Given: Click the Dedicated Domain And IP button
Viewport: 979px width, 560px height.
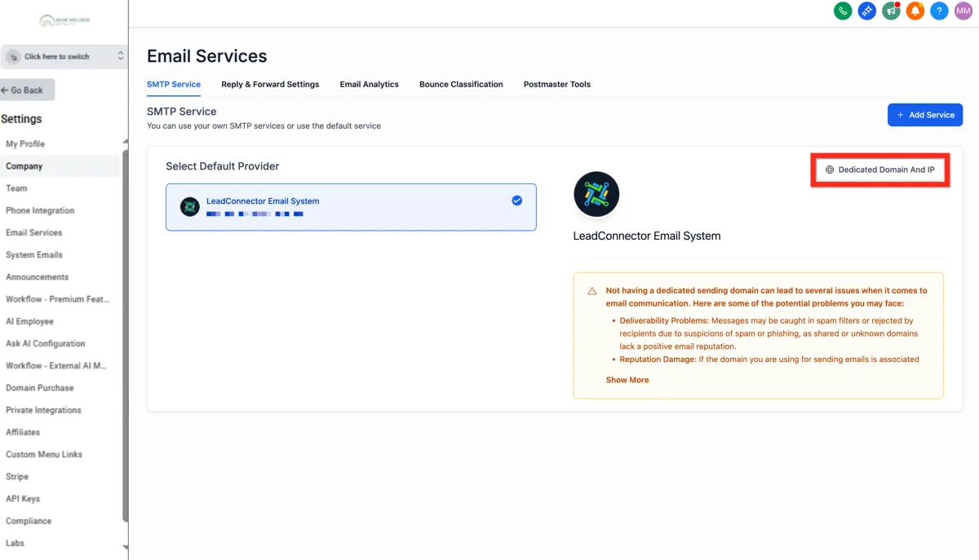Looking at the screenshot, I should 879,170.
